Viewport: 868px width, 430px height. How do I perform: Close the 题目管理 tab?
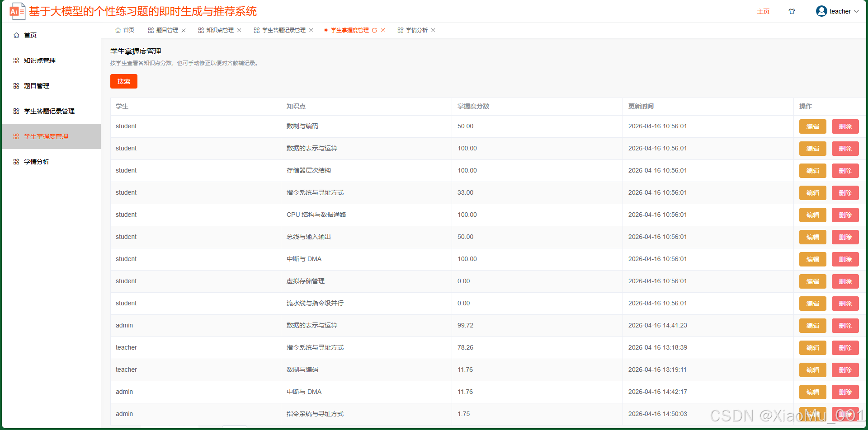pos(184,30)
